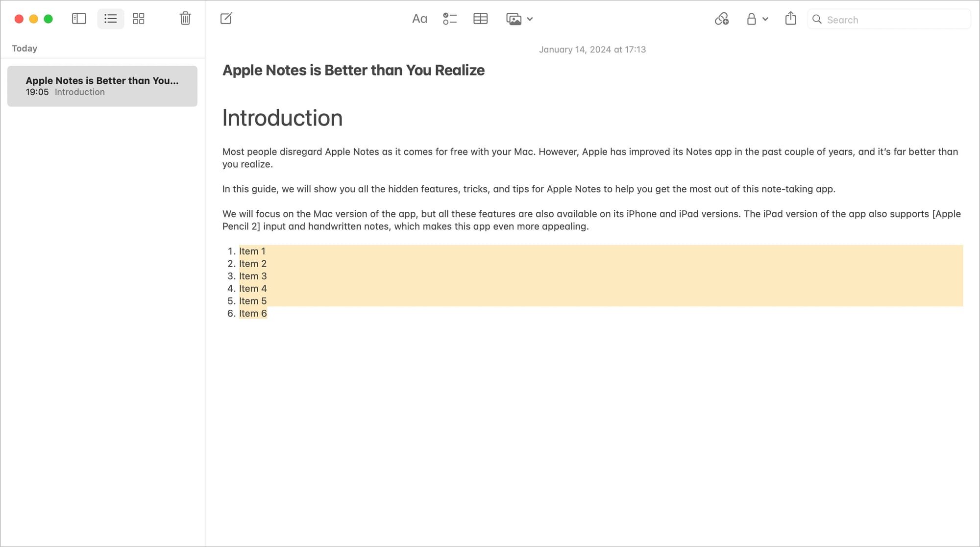The height and width of the screenshot is (547, 980).
Task: Delete the note with trash icon
Action: tap(185, 19)
